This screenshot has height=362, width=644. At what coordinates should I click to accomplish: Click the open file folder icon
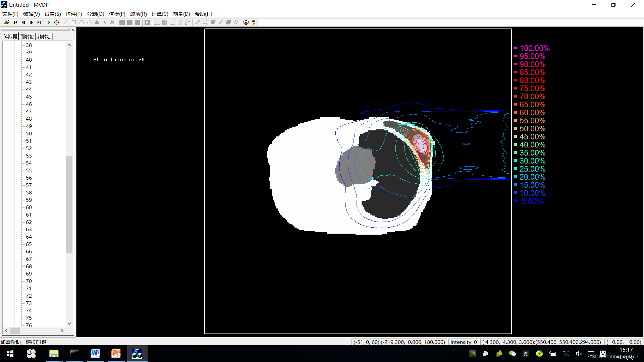[x=6, y=22]
